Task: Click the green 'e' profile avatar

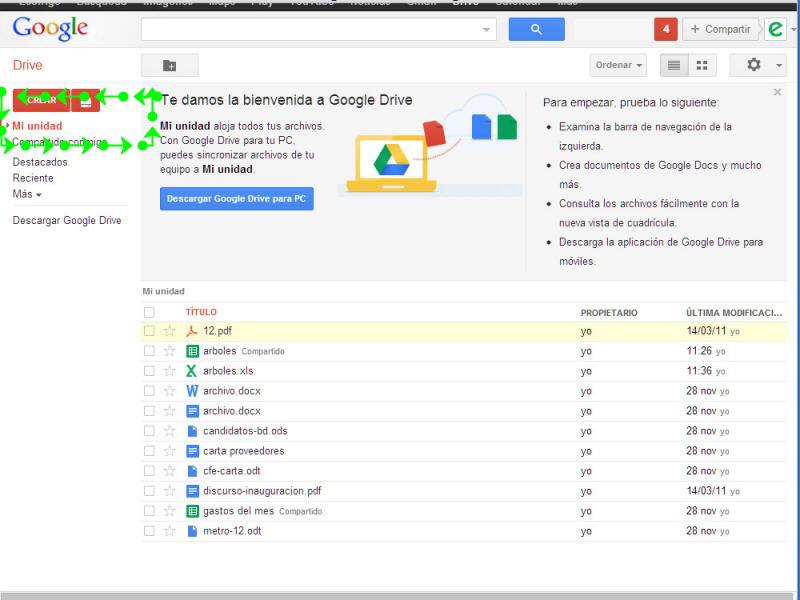Action: point(775,29)
